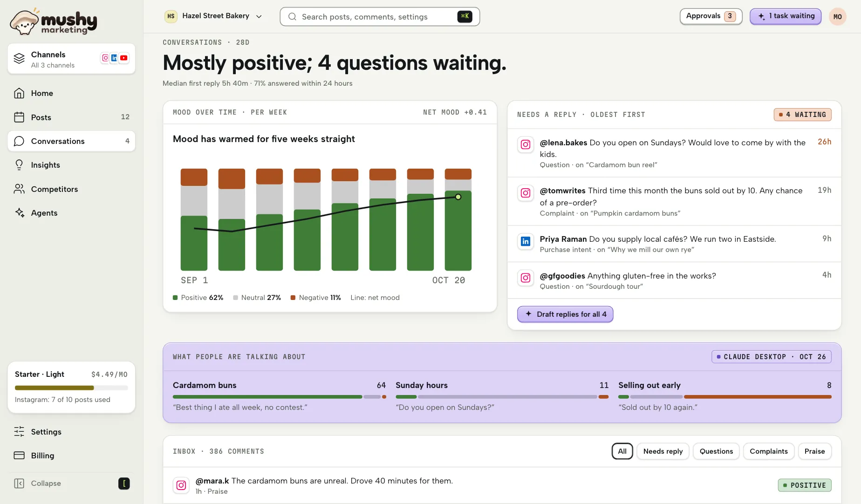Click the Home house icon in sidebar
This screenshot has width=861, height=504.
[19, 93]
